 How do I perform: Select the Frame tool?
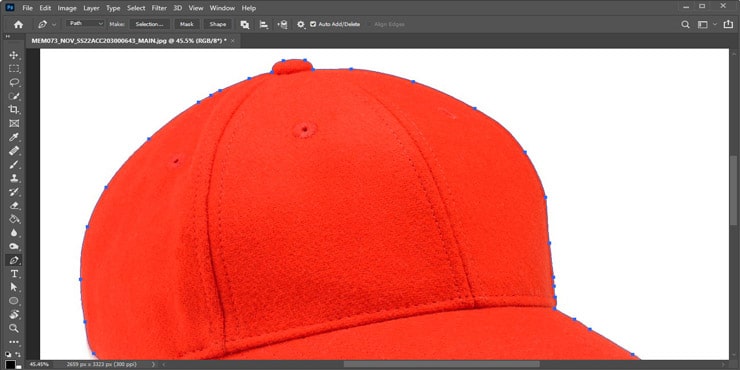pyautogui.click(x=14, y=124)
